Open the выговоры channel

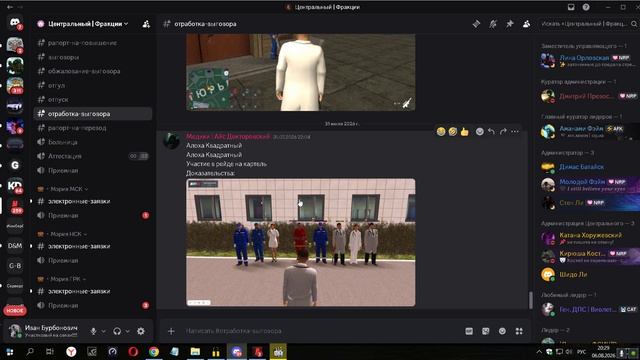click(93, 57)
